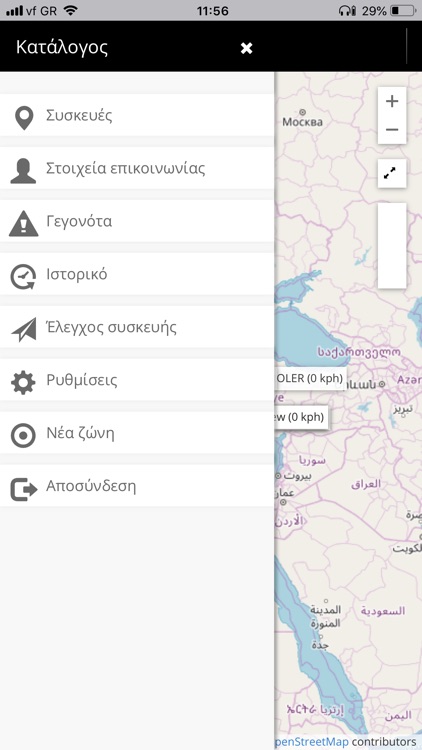Image resolution: width=422 pixels, height=750 pixels.
Task: Select Αποσύνδεση to log out
Action: click(137, 486)
